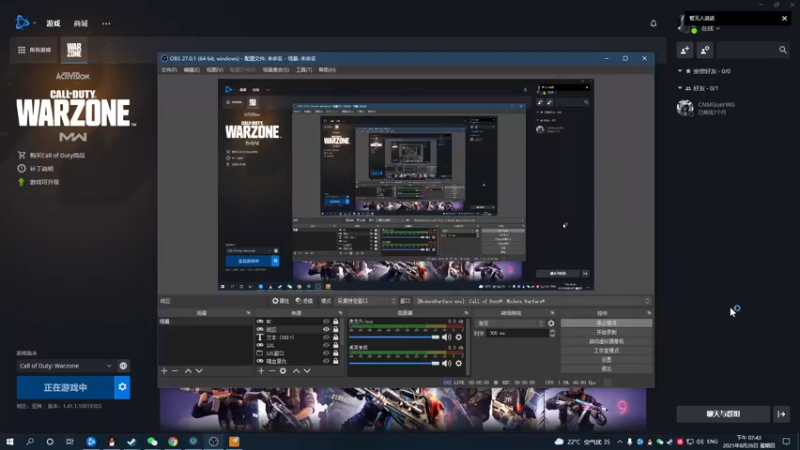
Task: Open Battle.net notifications bell
Action: coord(653,23)
